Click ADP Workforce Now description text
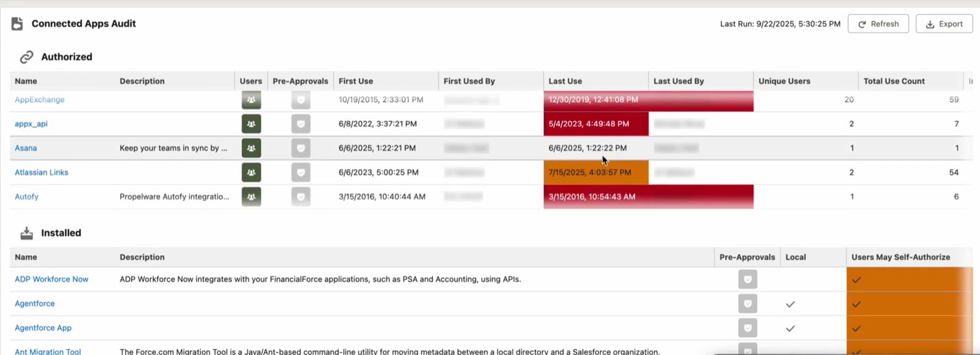 (320, 279)
